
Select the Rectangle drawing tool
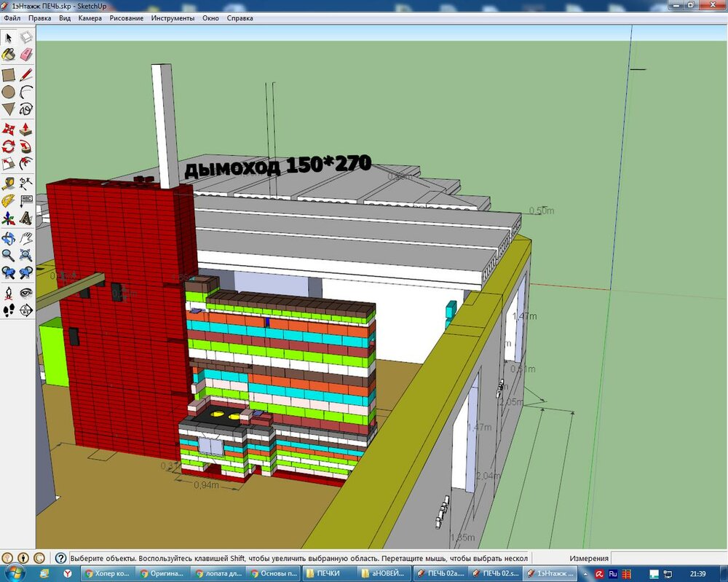coord(9,74)
